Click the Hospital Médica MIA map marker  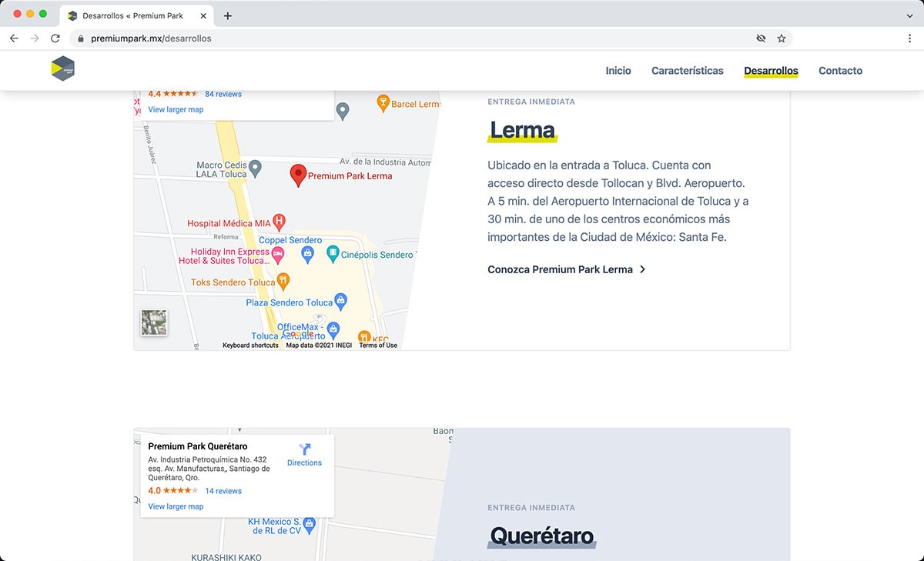(280, 223)
